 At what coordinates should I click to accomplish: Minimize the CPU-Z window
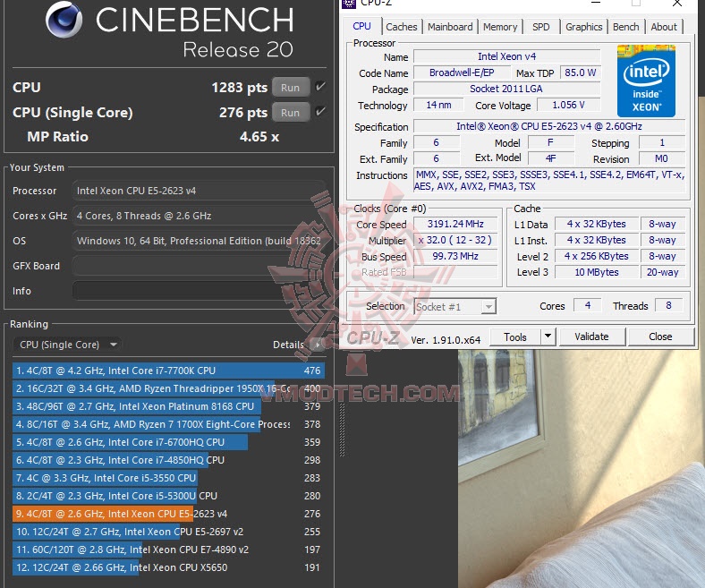(x=596, y=3)
